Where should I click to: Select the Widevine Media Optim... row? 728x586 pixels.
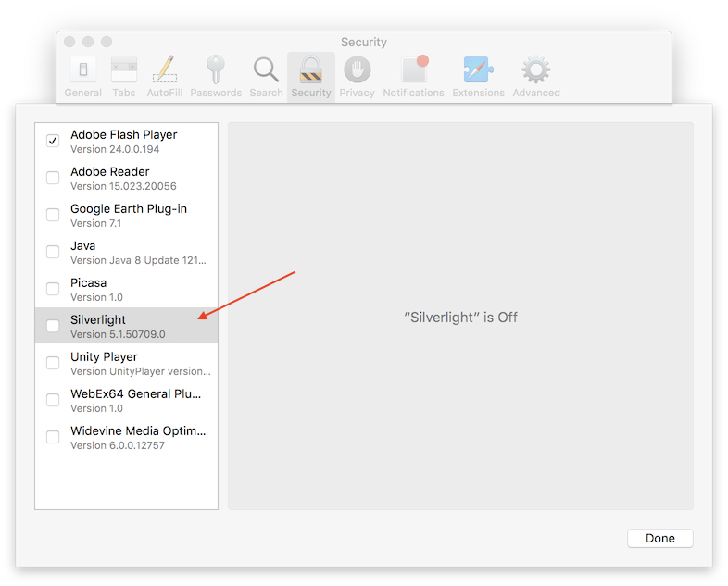pos(126,438)
